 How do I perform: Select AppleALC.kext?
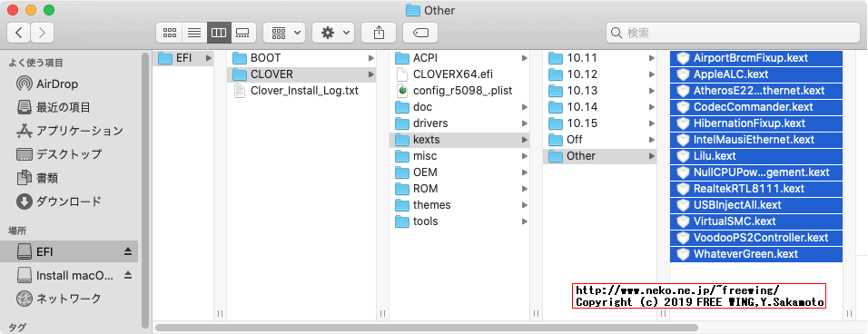click(756, 74)
